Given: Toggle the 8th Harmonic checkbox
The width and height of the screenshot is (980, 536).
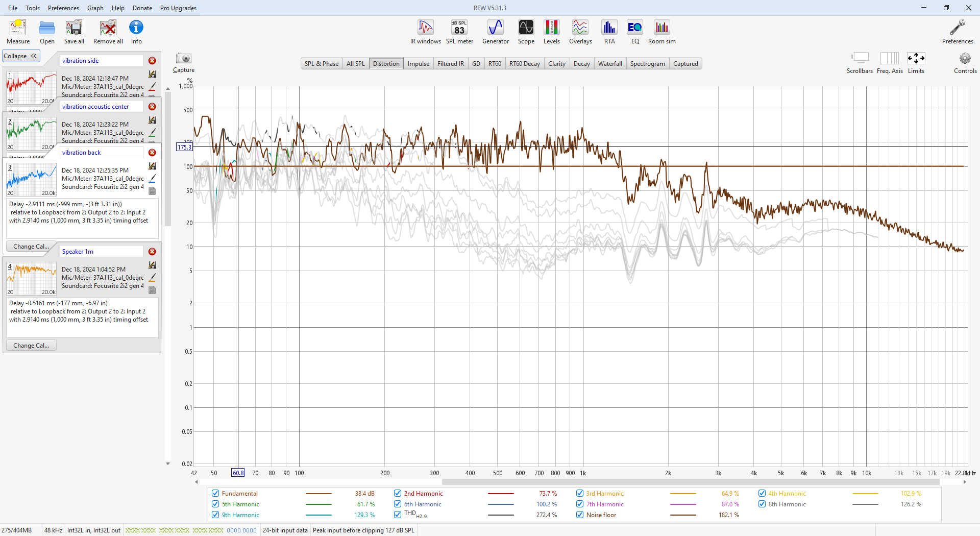Looking at the screenshot, I should coord(762,504).
